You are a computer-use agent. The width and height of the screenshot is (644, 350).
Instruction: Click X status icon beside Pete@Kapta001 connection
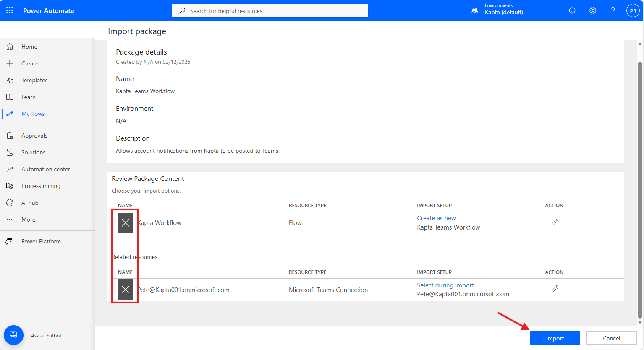tap(126, 290)
